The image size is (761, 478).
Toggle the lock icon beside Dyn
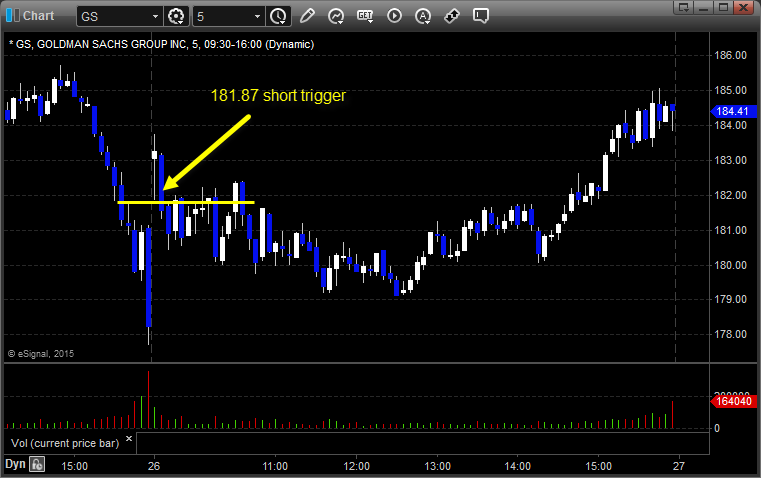37,464
